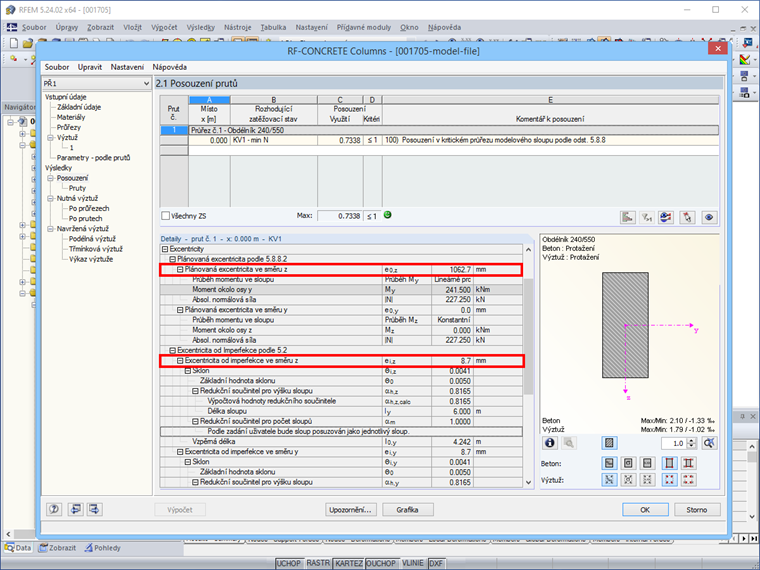Screen dimensions: 760x570
Task: Click details scrollbar down arrow
Action: tap(528, 482)
